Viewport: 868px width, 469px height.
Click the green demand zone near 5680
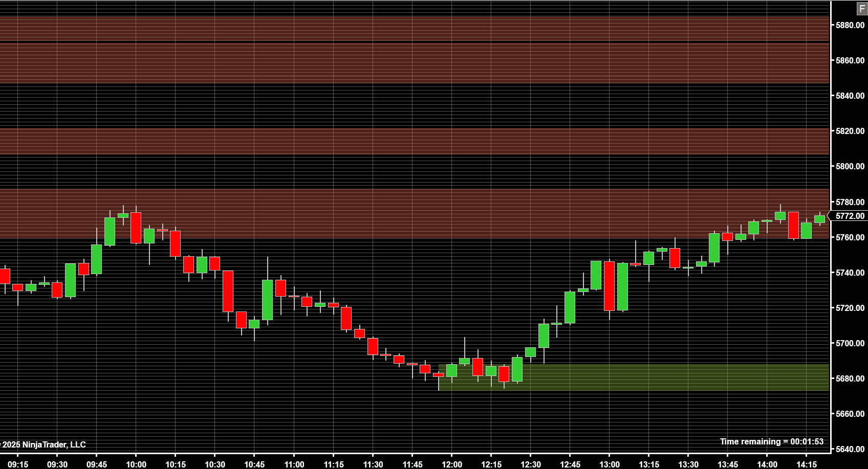click(634, 377)
